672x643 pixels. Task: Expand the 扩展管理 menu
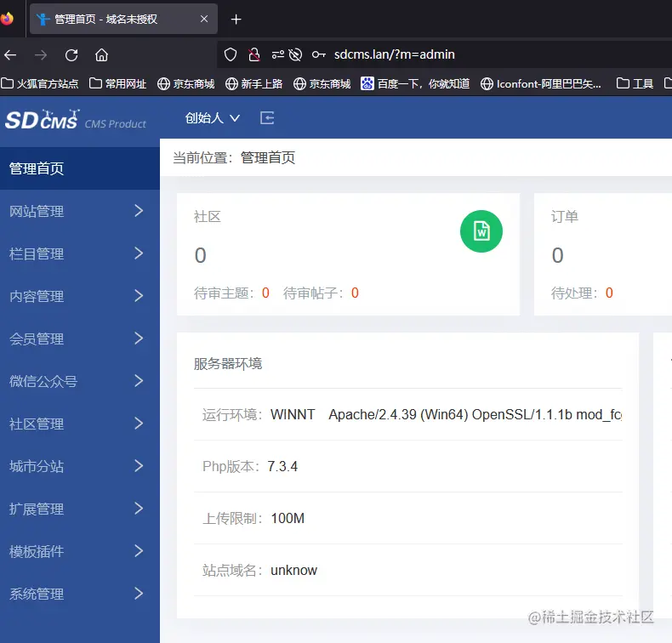tap(80, 509)
